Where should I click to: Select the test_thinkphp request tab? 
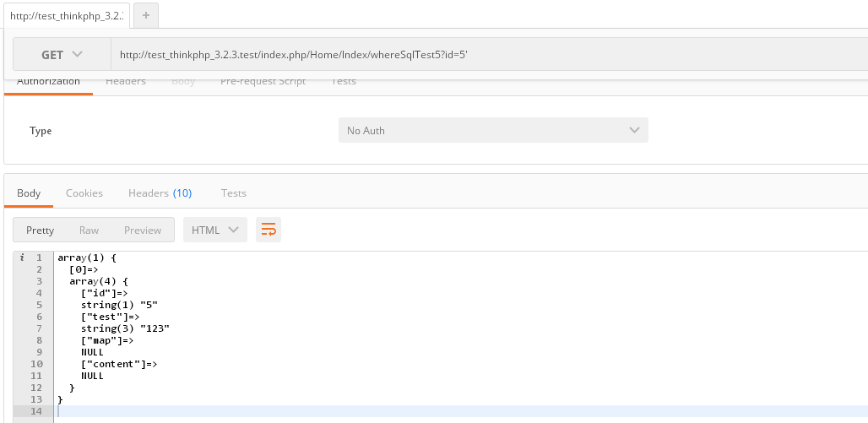click(x=67, y=15)
